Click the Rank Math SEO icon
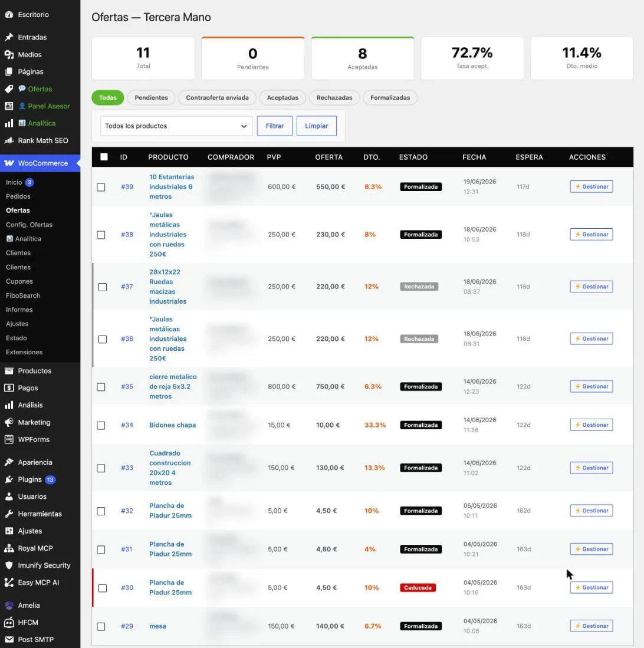Screen dimensions: 644x648 9,140
